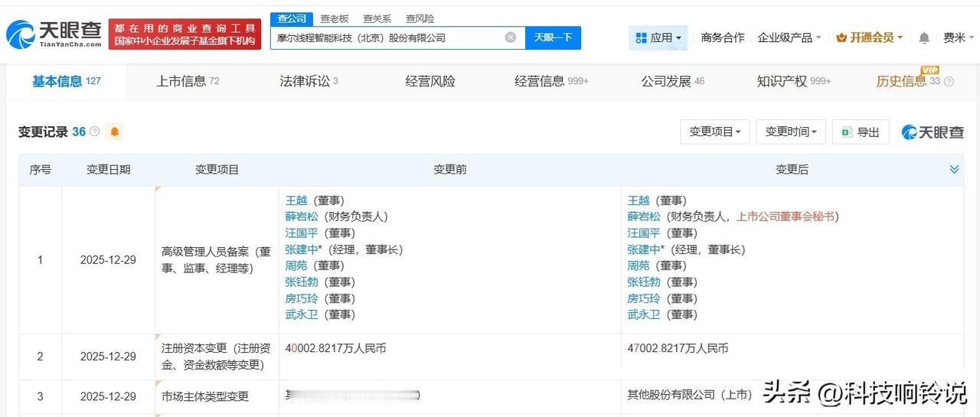Click 注册资本变更 change item cell
980x417 pixels.
point(216,357)
